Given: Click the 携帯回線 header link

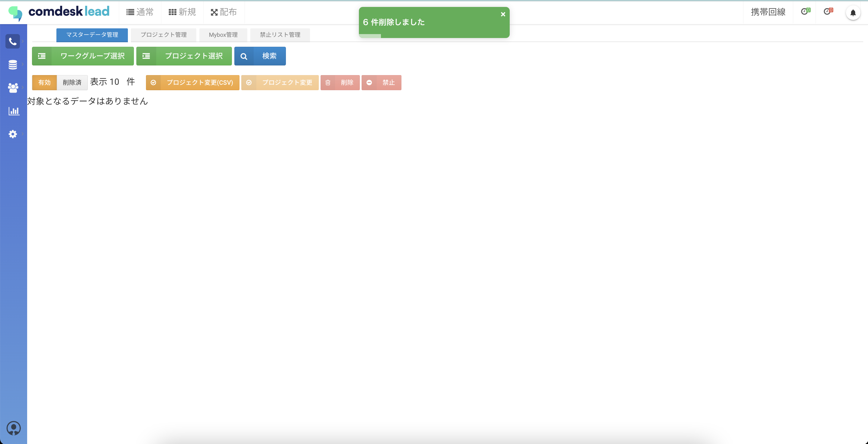Looking at the screenshot, I should click(x=768, y=12).
